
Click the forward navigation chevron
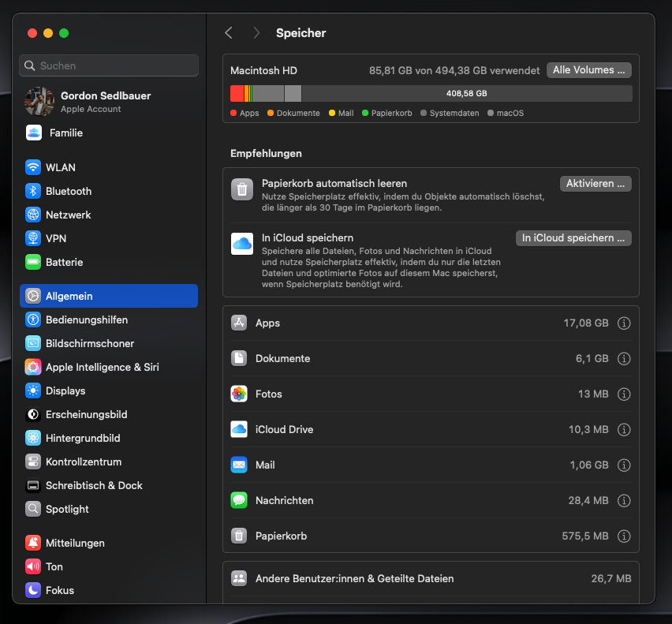[x=256, y=32]
